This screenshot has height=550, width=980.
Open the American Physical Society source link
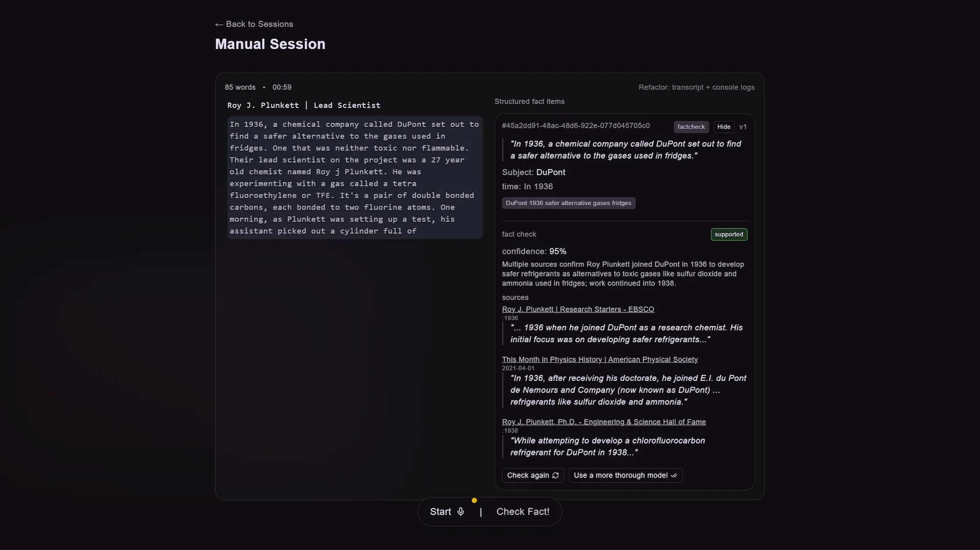pyautogui.click(x=600, y=359)
